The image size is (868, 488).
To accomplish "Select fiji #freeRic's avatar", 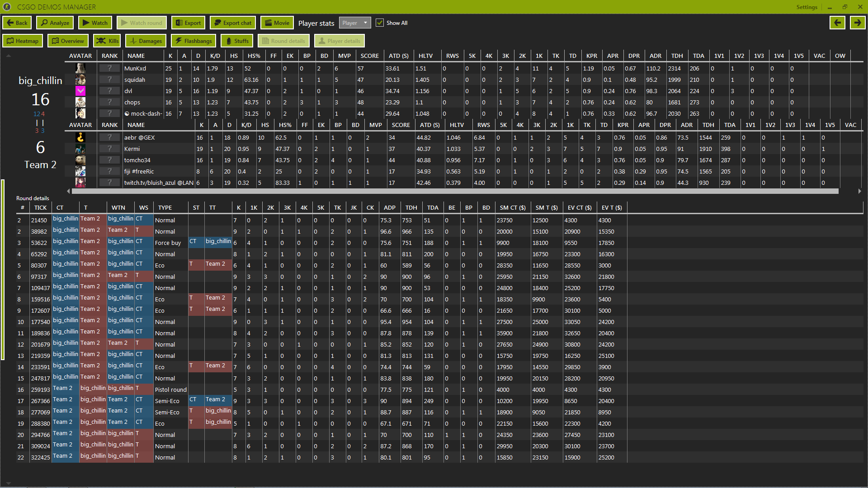I will coord(80,171).
